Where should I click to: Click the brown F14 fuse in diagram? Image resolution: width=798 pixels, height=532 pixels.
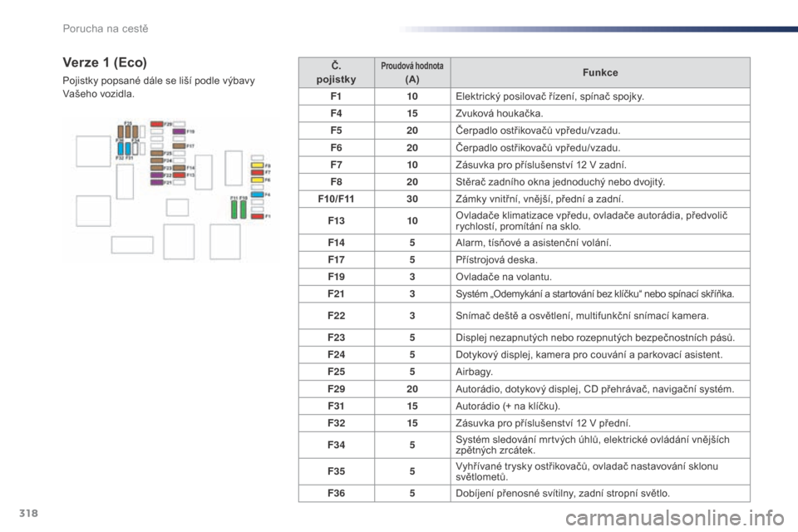pos(180,167)
